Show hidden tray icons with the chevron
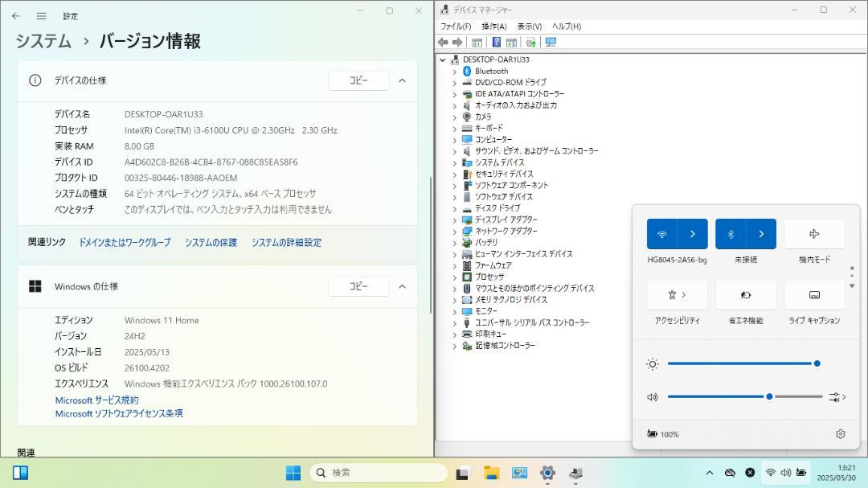 [x=710, y=473]
